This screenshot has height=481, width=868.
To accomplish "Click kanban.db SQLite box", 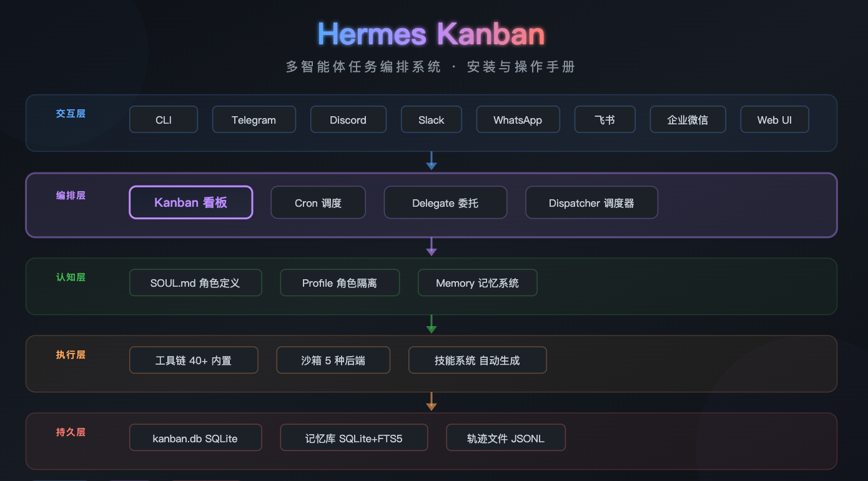I will (195, 437).
